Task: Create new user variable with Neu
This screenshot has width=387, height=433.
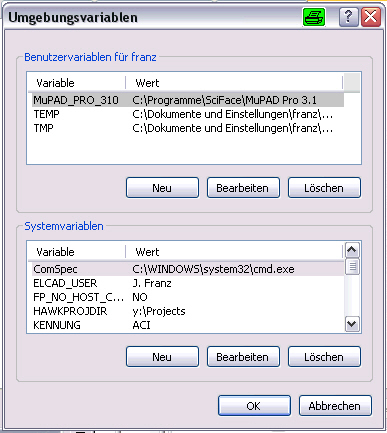Action: tap(162, 188)
